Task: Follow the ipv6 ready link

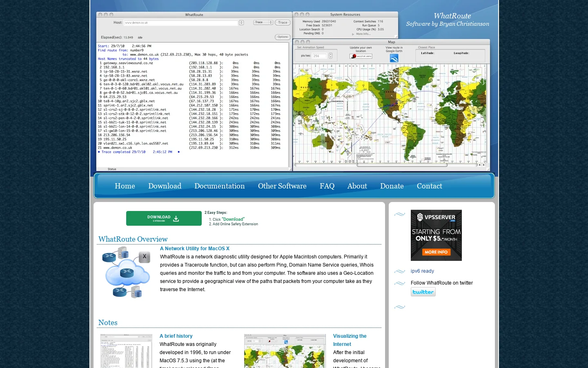Action: pos(422,271)
